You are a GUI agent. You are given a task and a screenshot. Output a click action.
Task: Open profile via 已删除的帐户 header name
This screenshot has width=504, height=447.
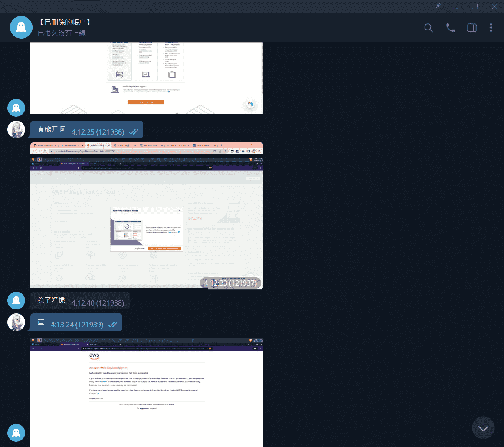point(65,22)
